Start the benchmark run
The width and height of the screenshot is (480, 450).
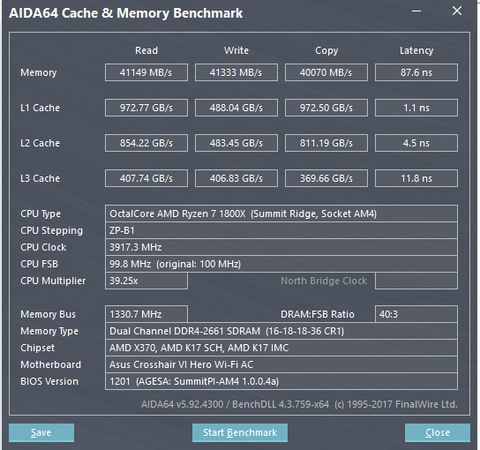click(x=240, y=433)
